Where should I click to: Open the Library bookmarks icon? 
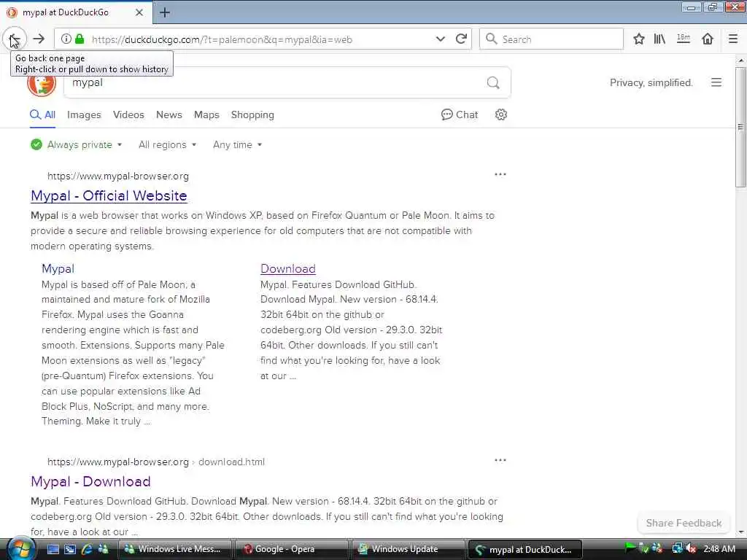(x=659, y=39)
